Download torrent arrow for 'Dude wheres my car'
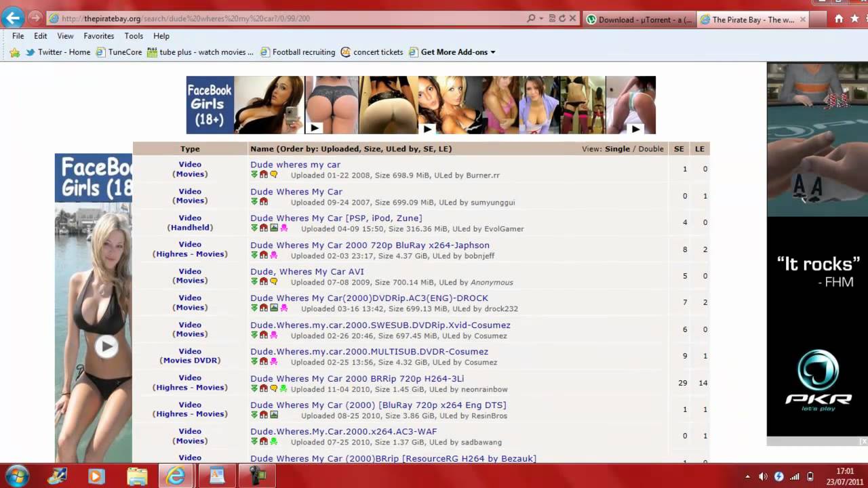 click(x=254, y=174)
